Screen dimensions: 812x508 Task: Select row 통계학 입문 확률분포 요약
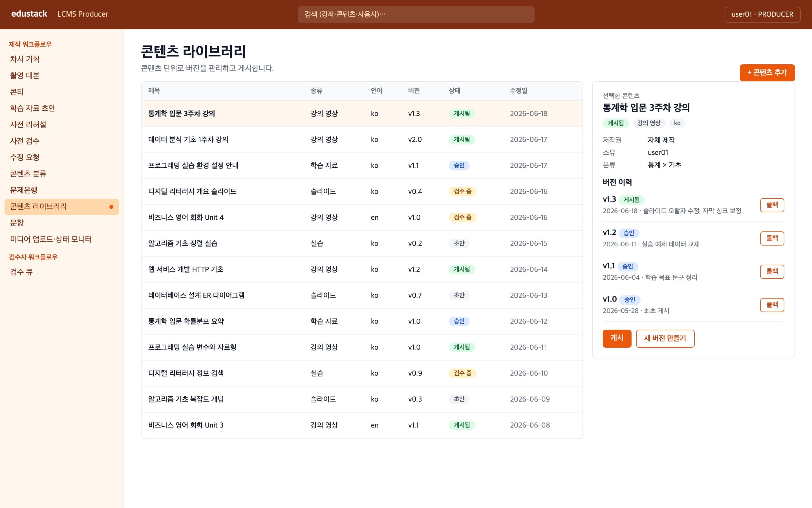point(362,321)
